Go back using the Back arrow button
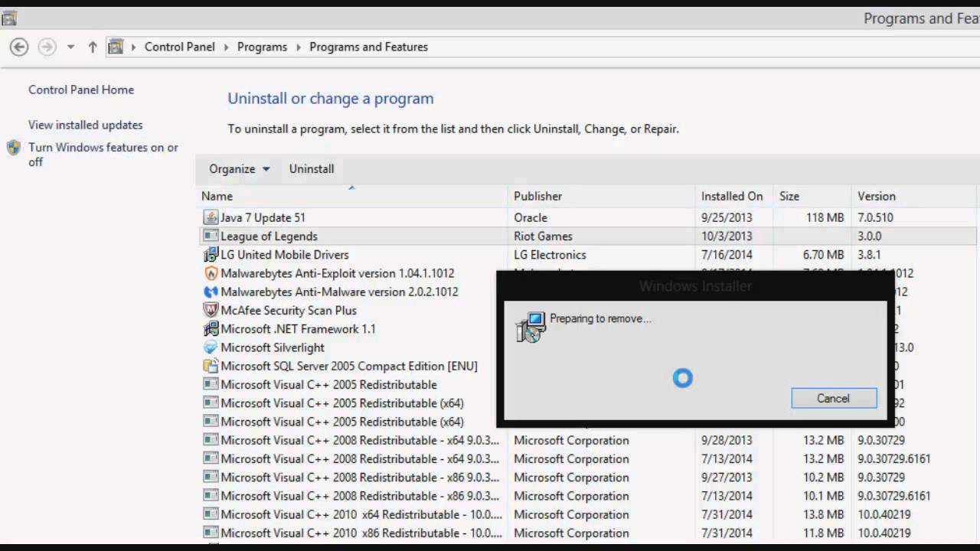 (19, 47)
